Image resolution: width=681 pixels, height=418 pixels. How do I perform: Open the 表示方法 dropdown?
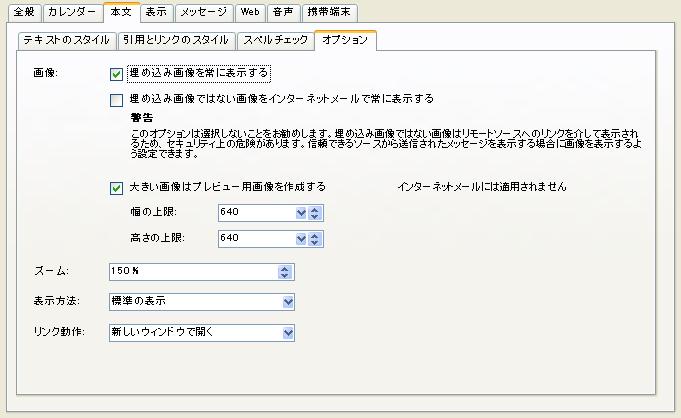click(x=202, y=302)
